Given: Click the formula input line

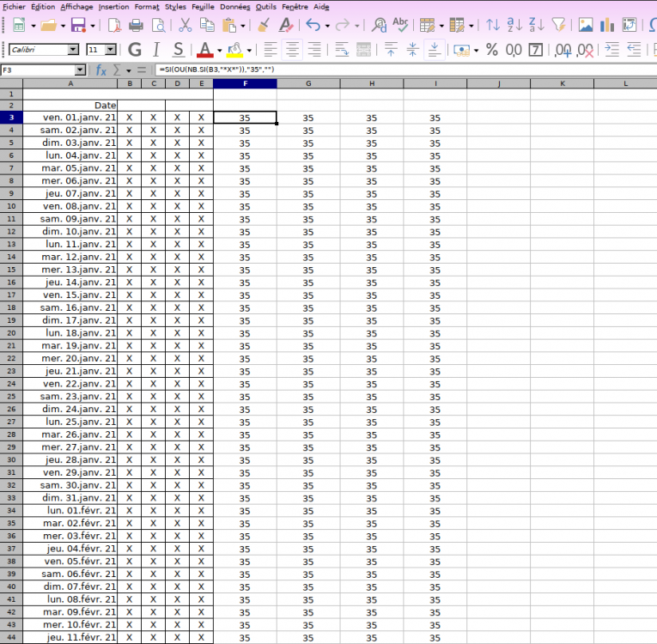Looking at the screenshot, I should tap(405, 70).
